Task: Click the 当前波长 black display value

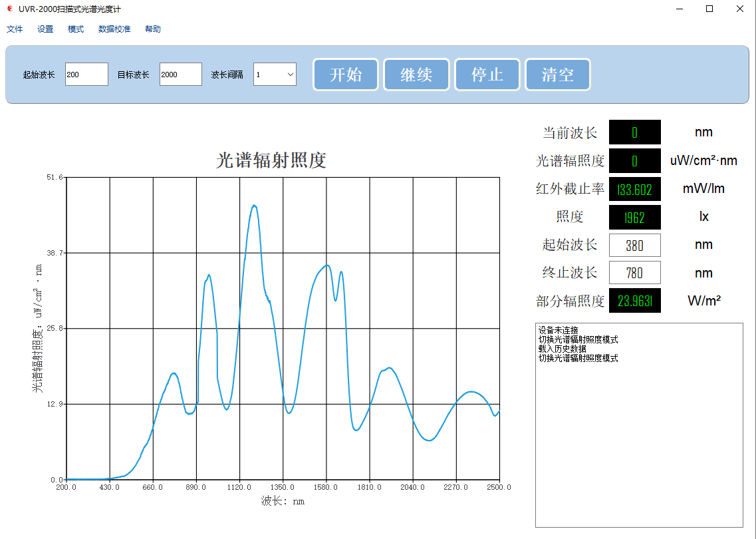Action: [x=634, y=132]
